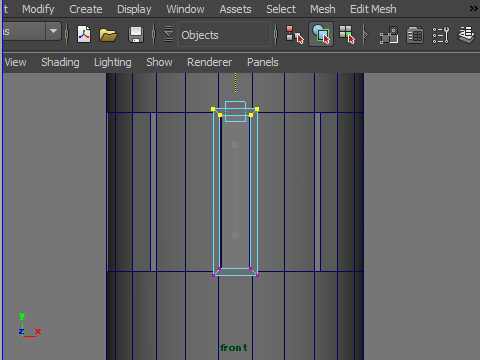Expand the collapsed selection mask arrow
The width and height of the screenshot is (480, 360).
[x=366, y=34]
